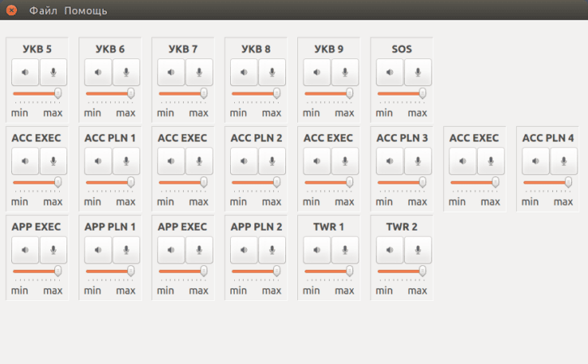Toggle the TWR 1 speaker button
588x364 pixels.
[x=317, y=250]
